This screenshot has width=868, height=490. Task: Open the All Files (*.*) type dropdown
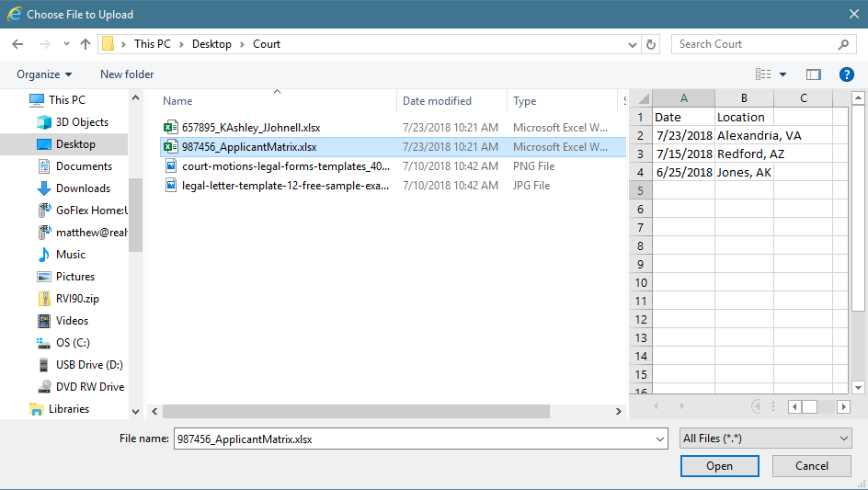pyautogui.click(x=766, y=439)
